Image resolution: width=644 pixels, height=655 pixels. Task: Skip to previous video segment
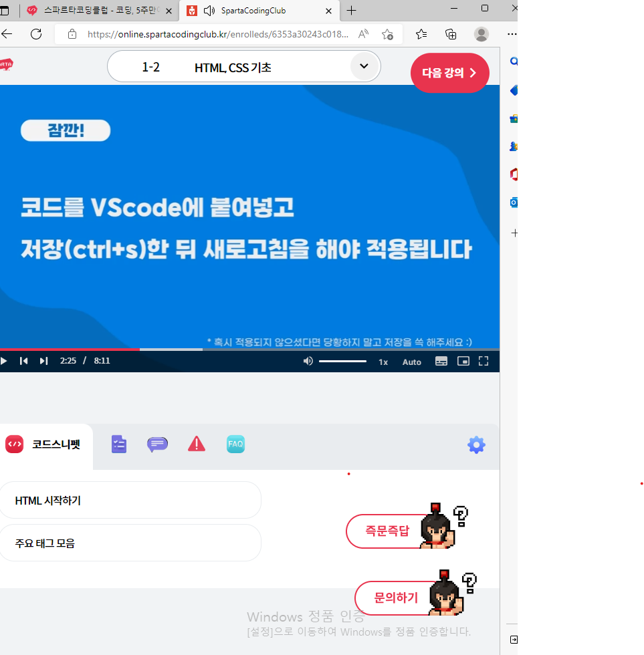[24, 361]
